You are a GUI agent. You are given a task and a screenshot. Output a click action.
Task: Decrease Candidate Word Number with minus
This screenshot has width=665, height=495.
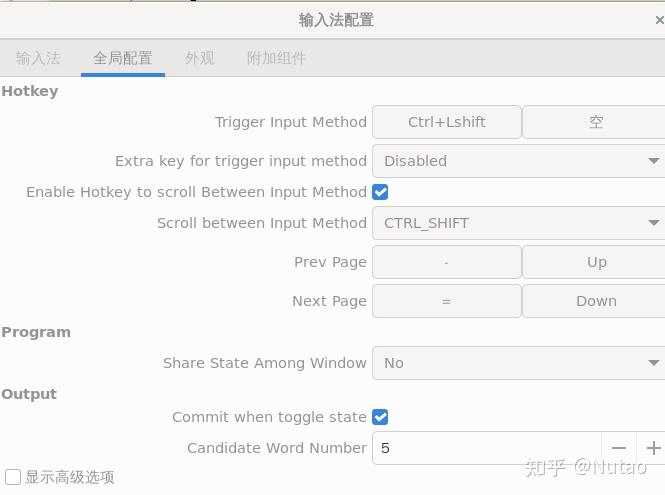pyautogui.click(x=619, y=448)
